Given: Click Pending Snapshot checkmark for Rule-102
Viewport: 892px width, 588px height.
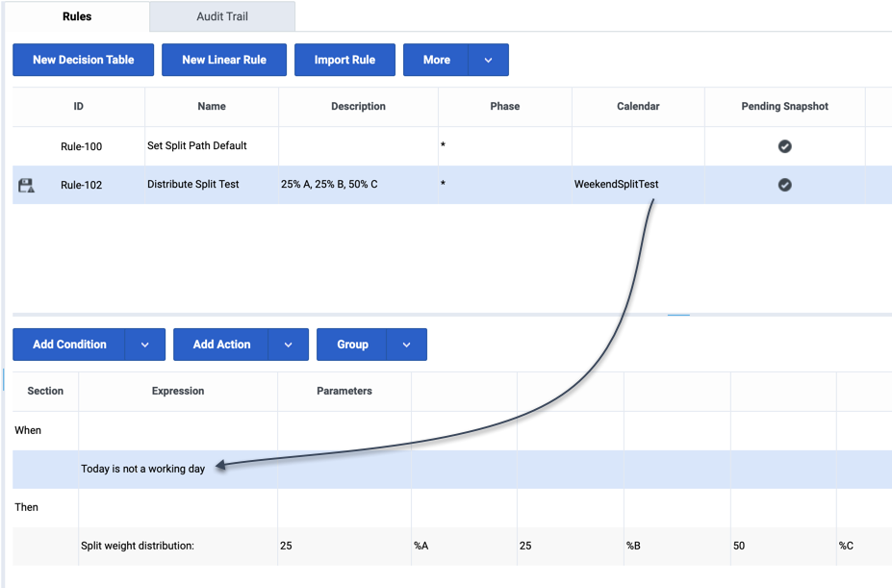Looking at the screenshot, I should tap(784, 185).
